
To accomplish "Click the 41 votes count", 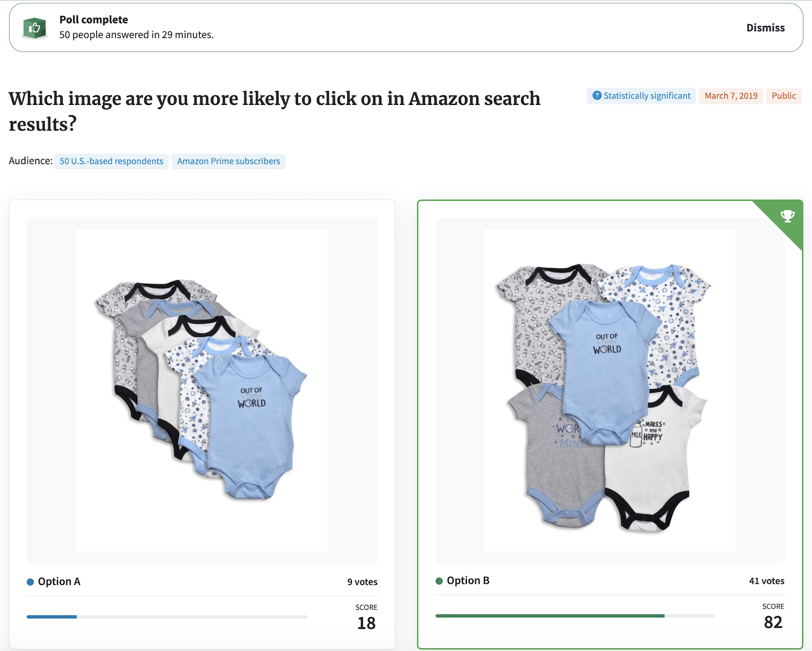I will click(x=767, y=581).
